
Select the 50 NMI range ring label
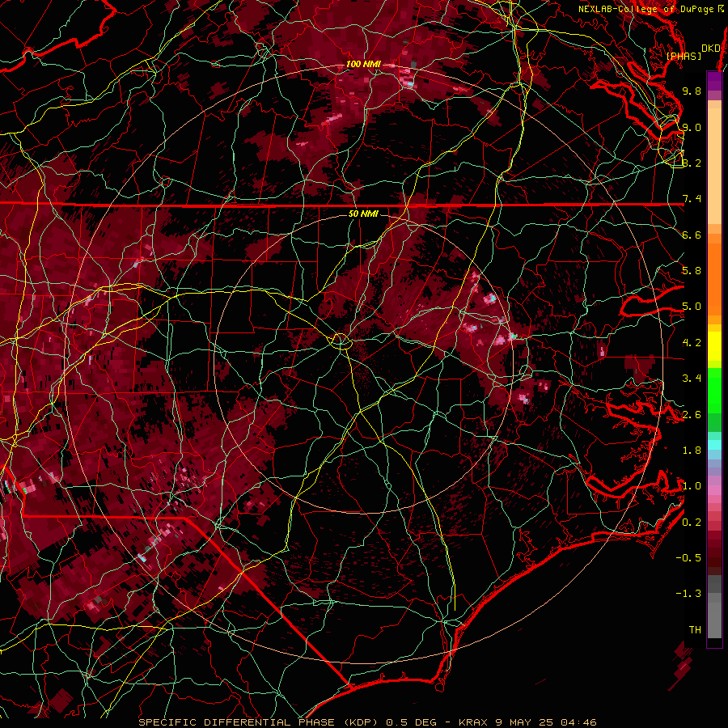tap(363, 214)
